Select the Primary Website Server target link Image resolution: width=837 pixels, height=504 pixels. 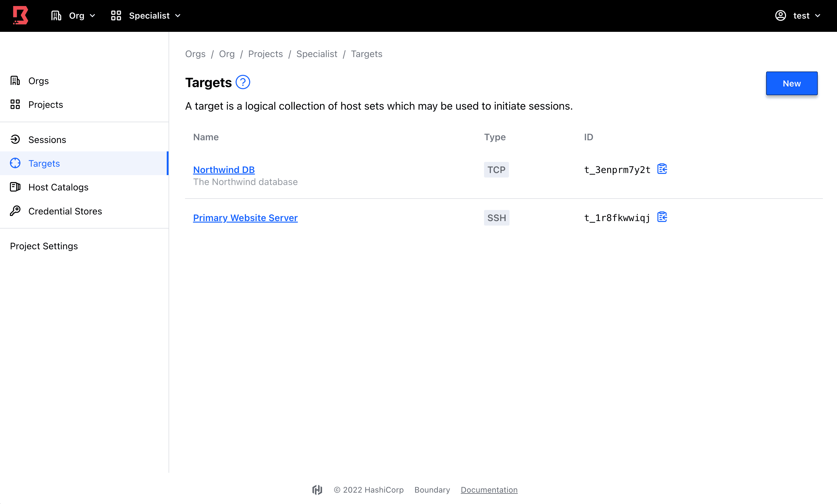click(x=245, y=218)
